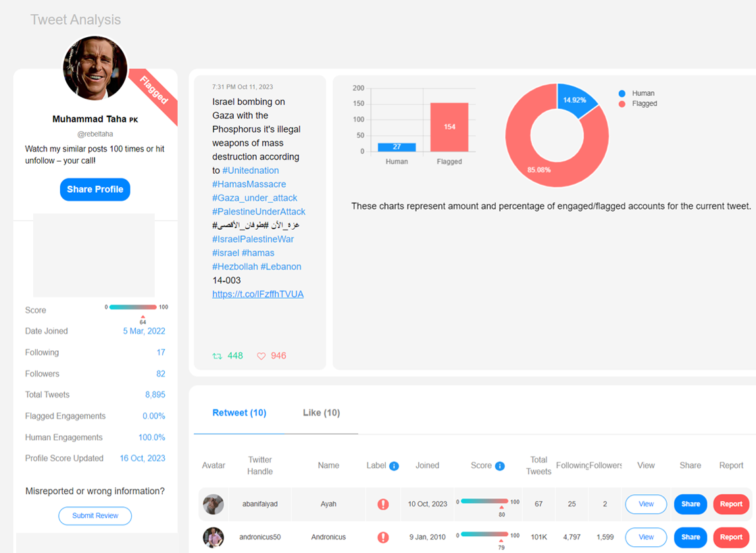Click the Name cell Ayah
Screen dimensions: 756x553
(x=328, y=504)
